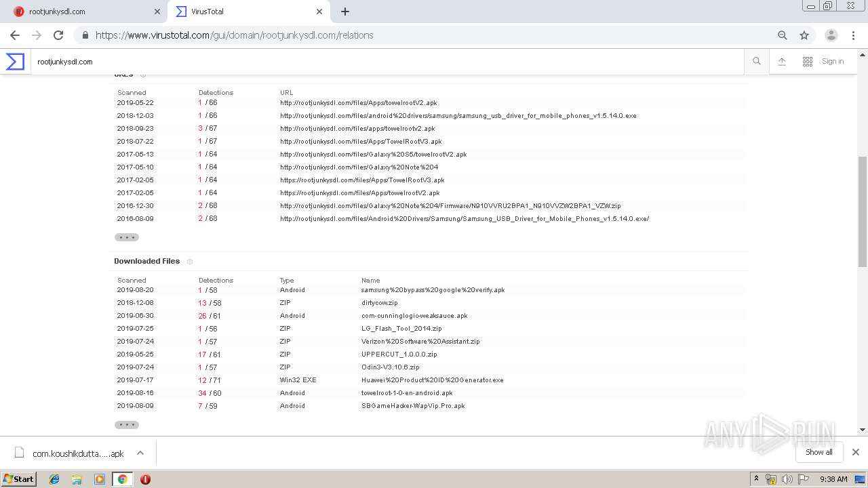Click the 34 / 60 detection count
Viewport: 868px width, 488px height.
tap(210, 393)
